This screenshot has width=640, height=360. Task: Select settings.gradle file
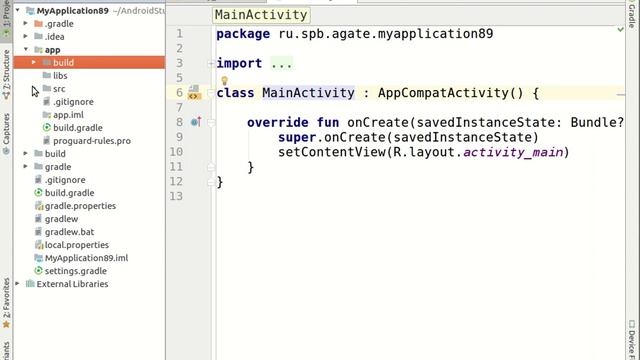click(76, 271)
